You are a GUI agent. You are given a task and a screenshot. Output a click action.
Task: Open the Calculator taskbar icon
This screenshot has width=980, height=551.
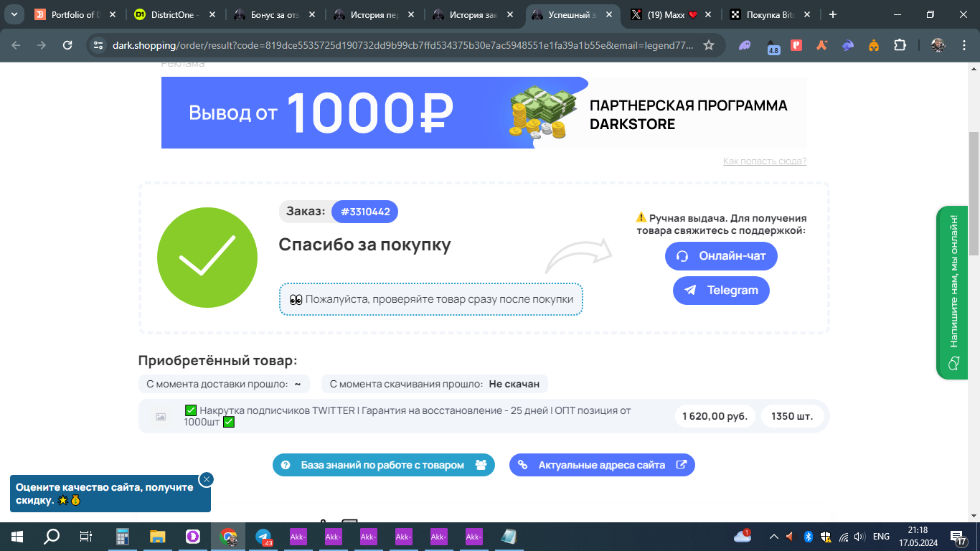122,536
